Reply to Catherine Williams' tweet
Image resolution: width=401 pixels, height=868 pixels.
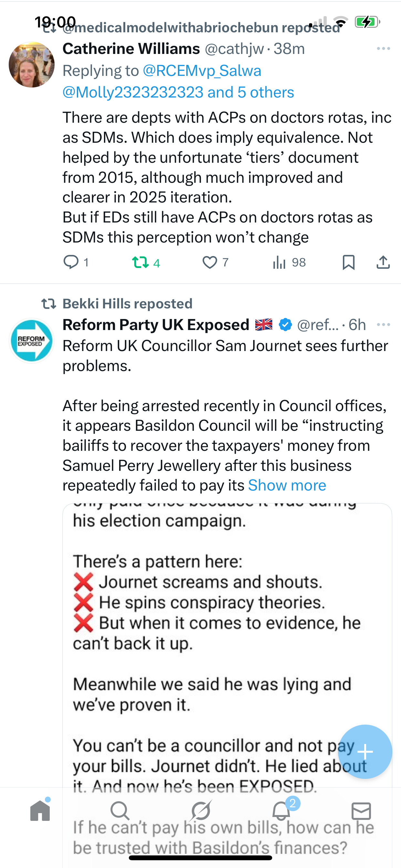71,262
